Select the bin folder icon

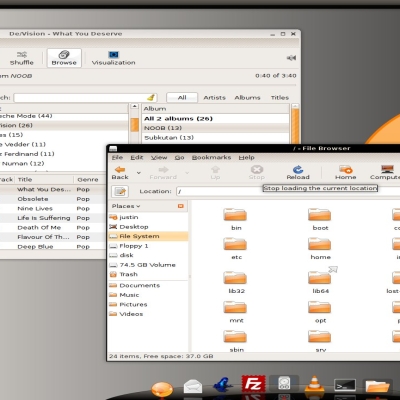point(235,214)
